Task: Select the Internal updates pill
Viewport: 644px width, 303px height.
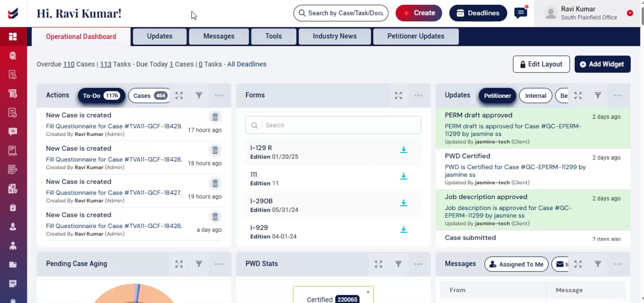Action: (535, 96)
